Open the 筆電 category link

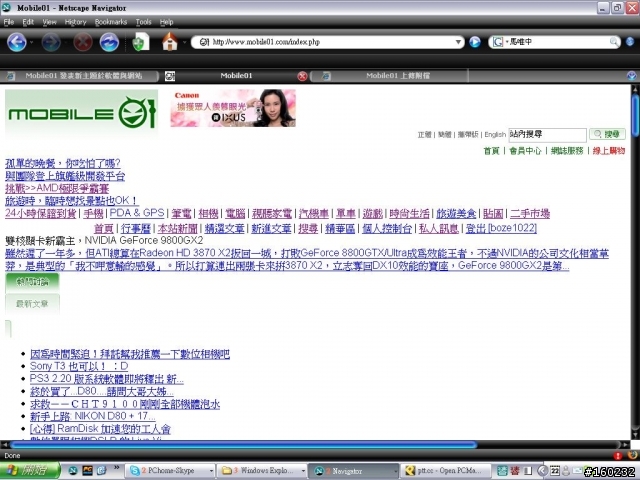point(181,213)
